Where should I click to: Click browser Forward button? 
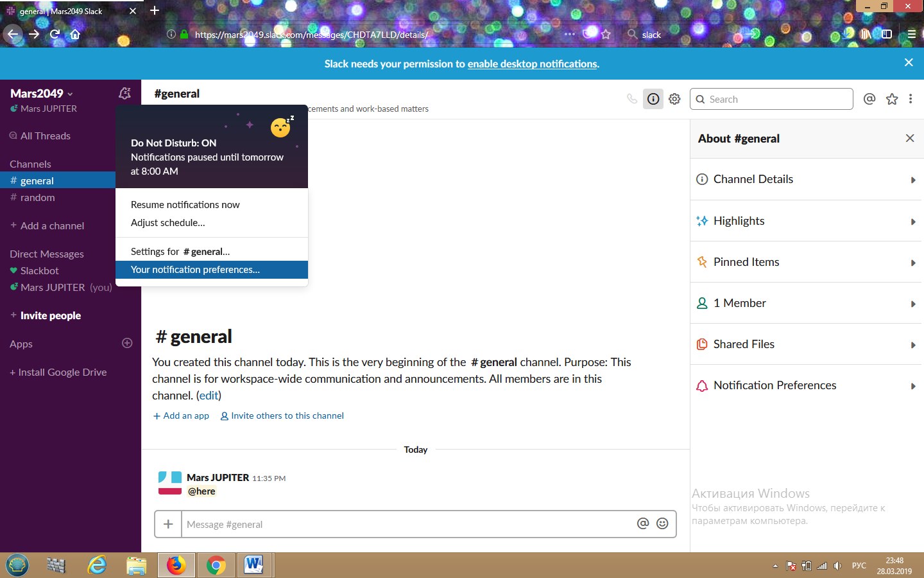35,34
